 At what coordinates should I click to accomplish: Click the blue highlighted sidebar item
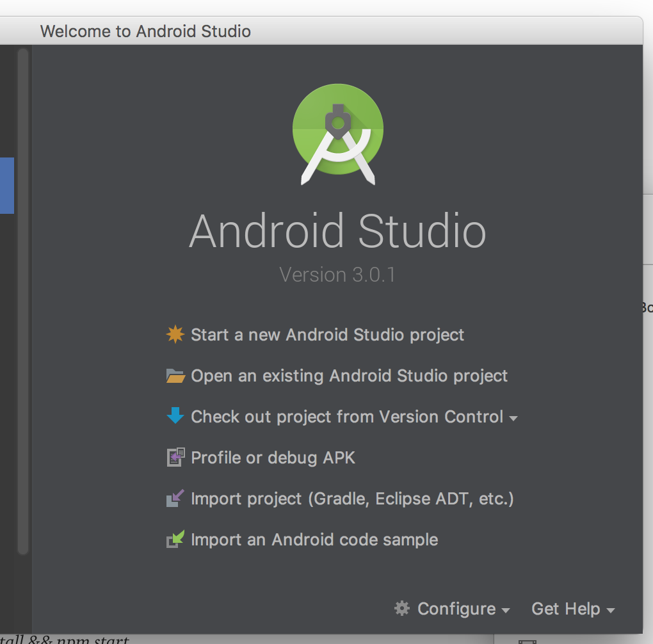[x=7, y=186]
